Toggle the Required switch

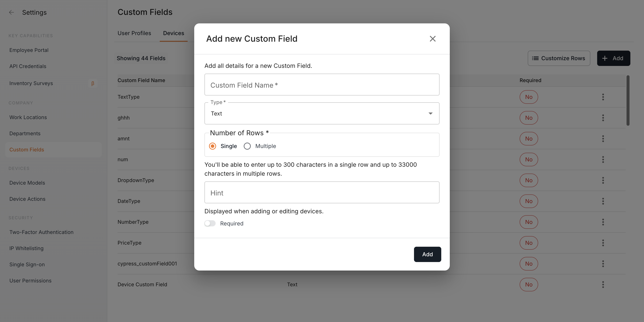(x=210, y=223)
